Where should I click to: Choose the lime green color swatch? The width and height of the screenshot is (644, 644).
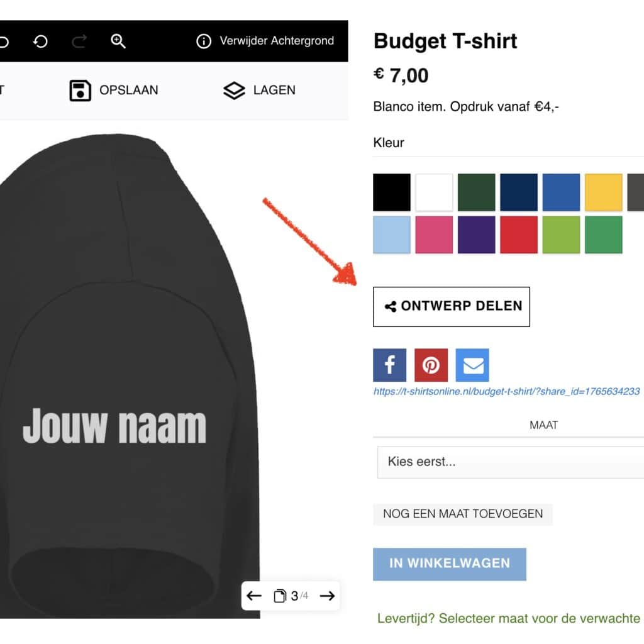pos(561,235)
